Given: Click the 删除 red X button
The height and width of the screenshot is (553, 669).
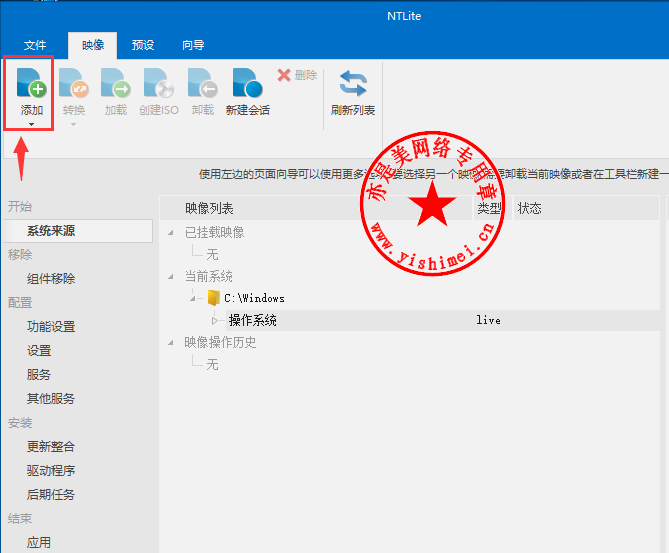Looking at the screenshot, I should coord(297,75).
